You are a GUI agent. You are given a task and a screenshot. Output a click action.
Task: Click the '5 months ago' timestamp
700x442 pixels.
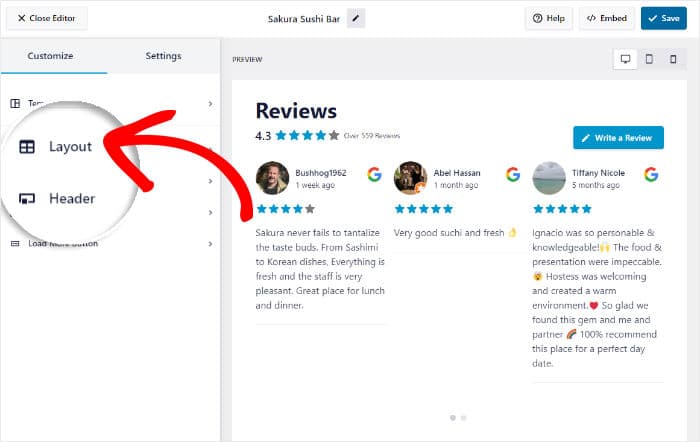click(x=596, y=185)
